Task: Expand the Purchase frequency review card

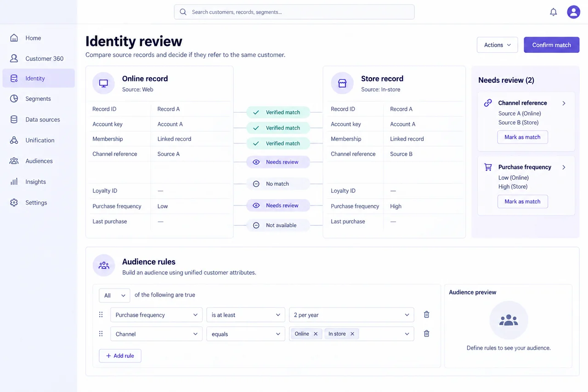Action: coord(564,167)
